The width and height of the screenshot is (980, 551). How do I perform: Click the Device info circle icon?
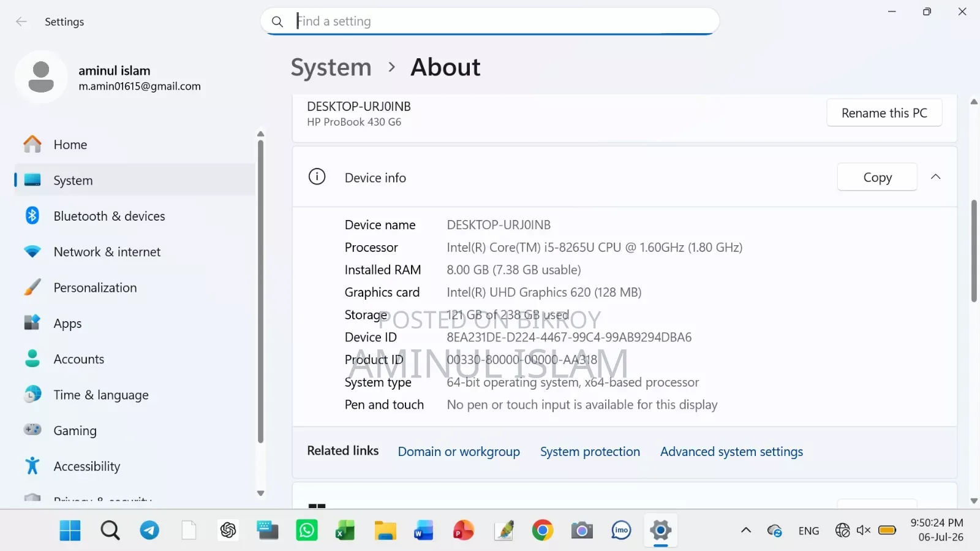click(x=317, y=177)
